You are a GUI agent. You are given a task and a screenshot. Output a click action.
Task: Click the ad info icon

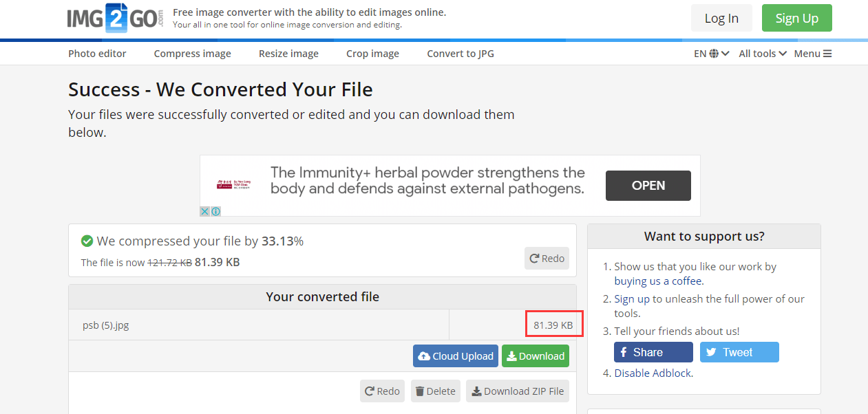(216, 212)
